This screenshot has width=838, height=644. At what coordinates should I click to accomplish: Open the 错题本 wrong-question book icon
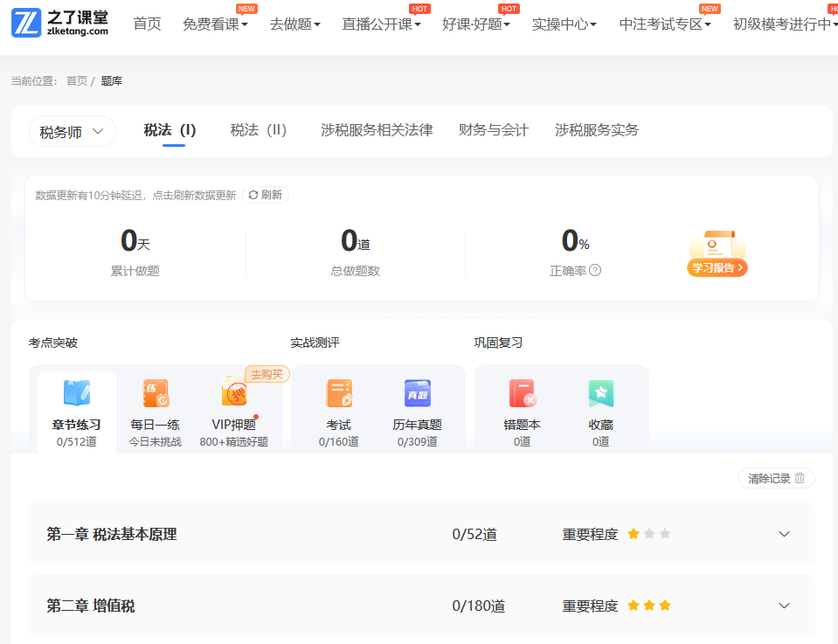(523, 395)
